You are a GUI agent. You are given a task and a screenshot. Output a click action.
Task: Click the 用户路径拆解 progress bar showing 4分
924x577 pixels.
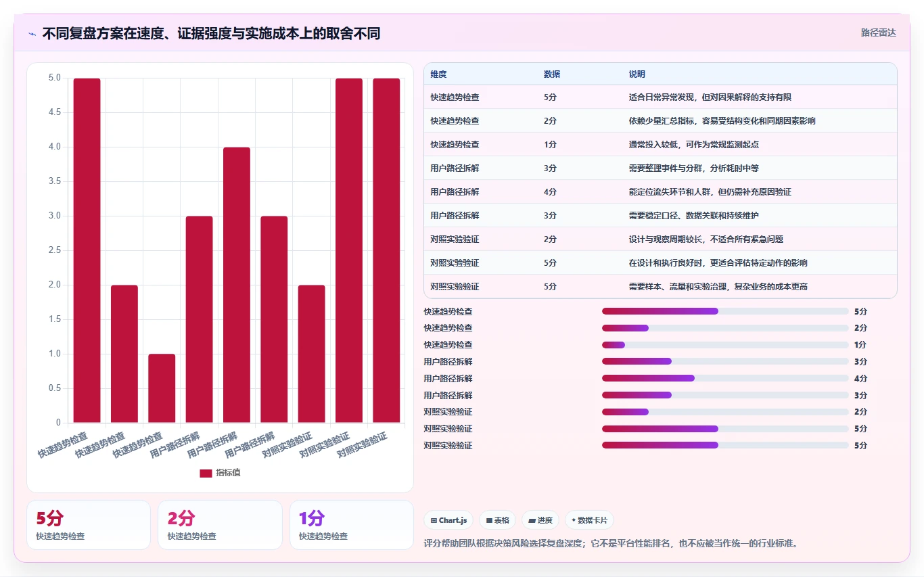725,378
